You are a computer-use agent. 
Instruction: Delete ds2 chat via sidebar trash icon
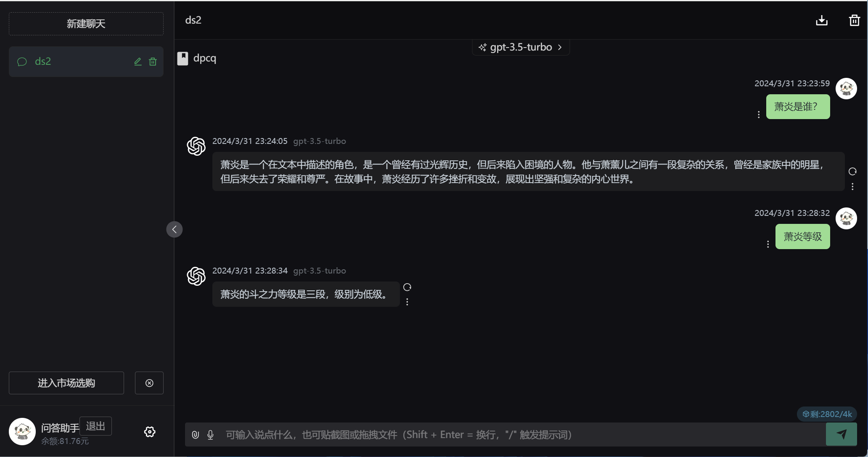153,61
